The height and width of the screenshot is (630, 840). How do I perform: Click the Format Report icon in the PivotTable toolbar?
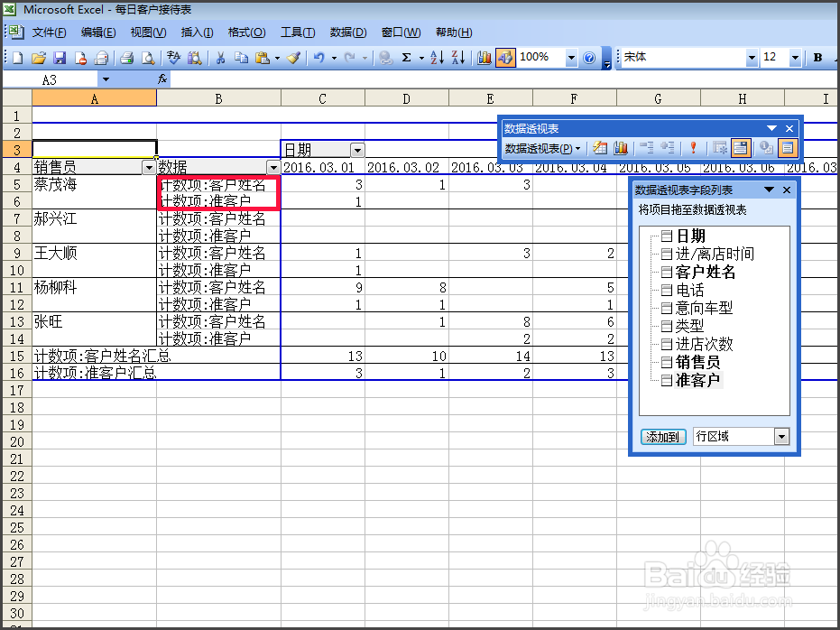(x=601, y=148)
